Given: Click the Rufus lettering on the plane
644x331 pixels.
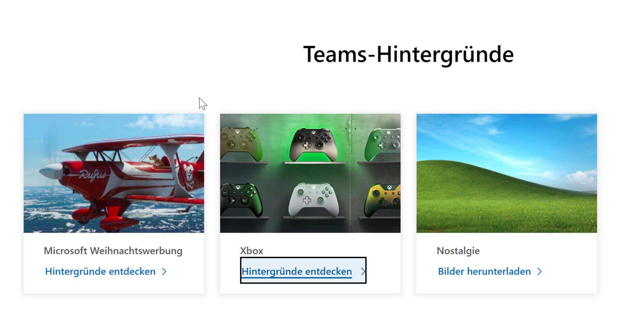Looking at the screenshot, I should [x=93, y=174].
